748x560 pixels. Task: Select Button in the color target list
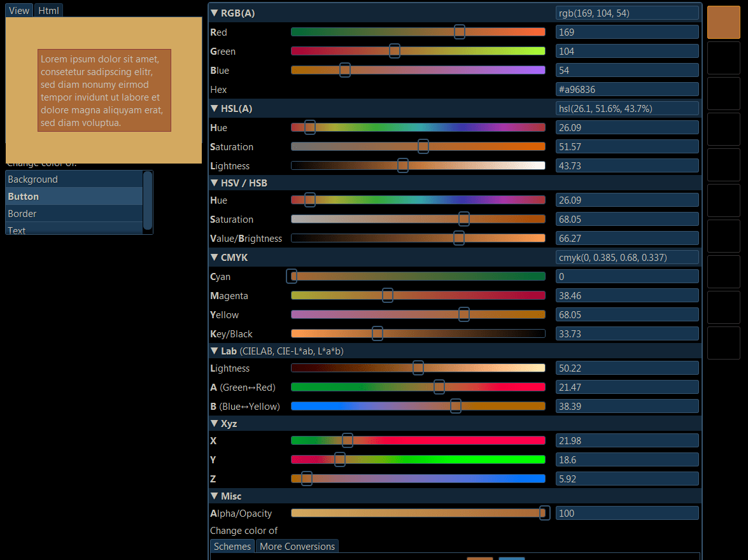click(74, 197)
